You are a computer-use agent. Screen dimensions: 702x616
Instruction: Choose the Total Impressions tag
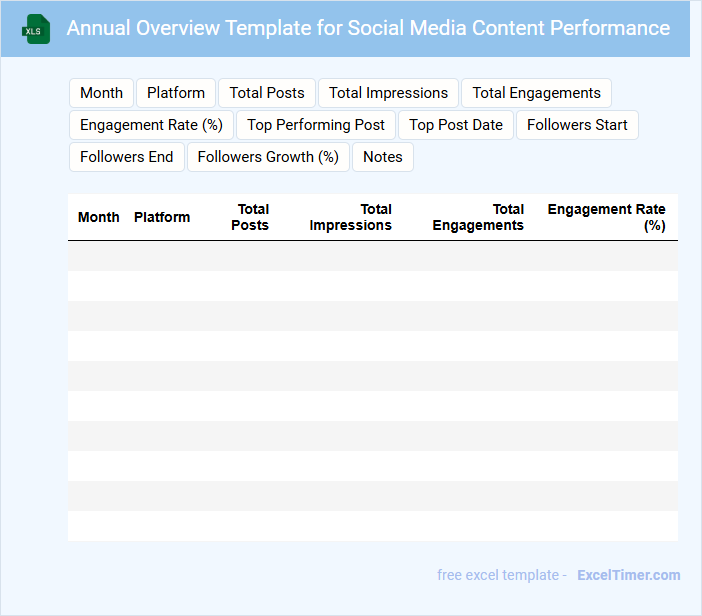click(388, 93)
